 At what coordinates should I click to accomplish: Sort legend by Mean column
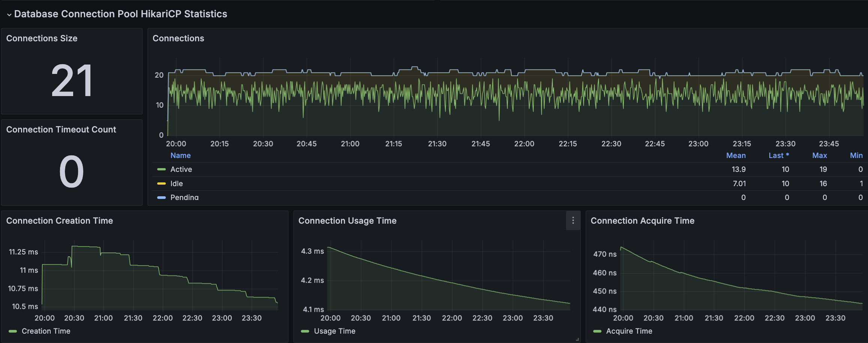pos(736,155)
